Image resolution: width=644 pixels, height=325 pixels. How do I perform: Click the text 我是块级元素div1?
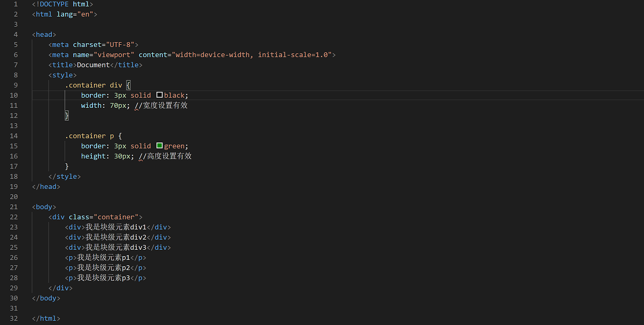(116, 227)
